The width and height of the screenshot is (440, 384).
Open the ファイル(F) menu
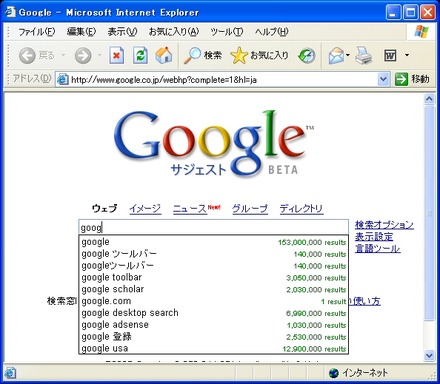tap(36, 32)
